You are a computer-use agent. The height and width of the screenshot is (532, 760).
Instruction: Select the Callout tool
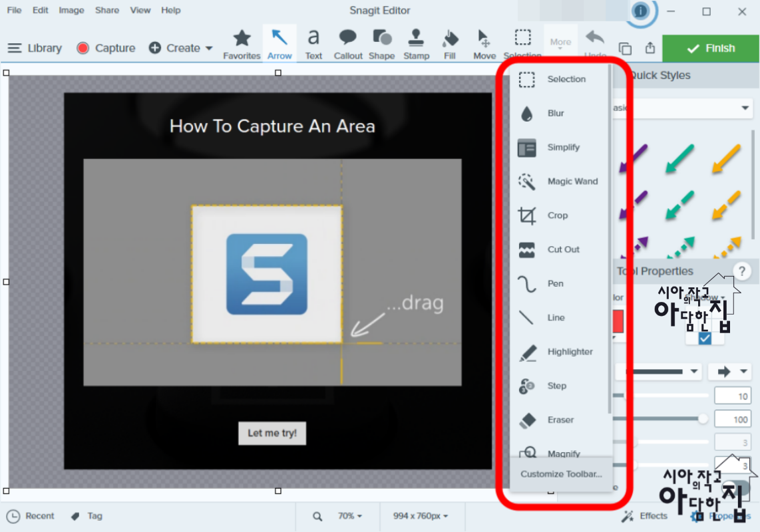tap(347, 45)
